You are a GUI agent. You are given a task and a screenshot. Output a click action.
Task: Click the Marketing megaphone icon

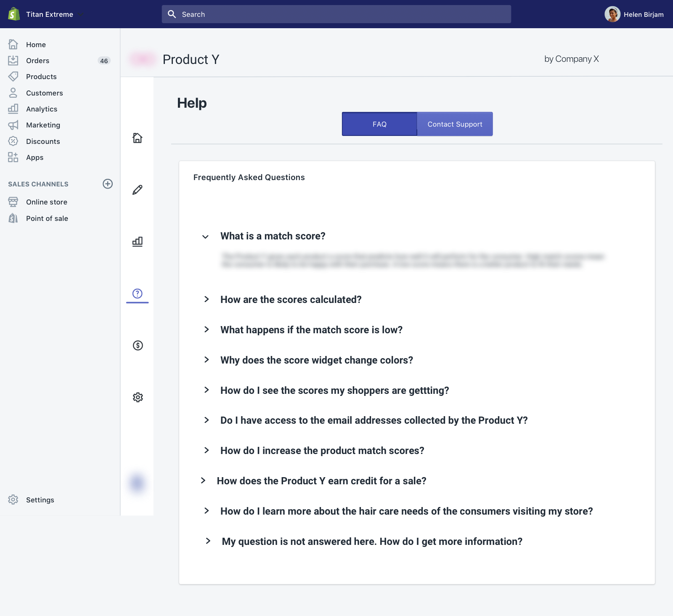point(13,125)
